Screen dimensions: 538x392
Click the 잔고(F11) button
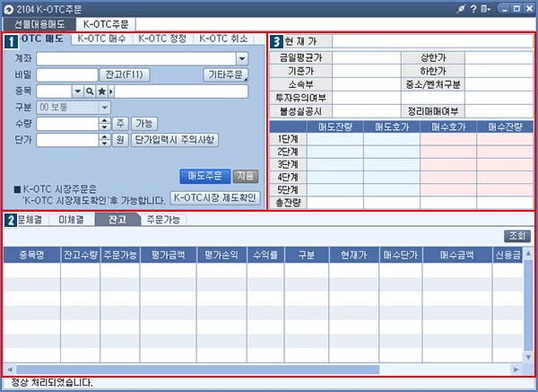125,74
